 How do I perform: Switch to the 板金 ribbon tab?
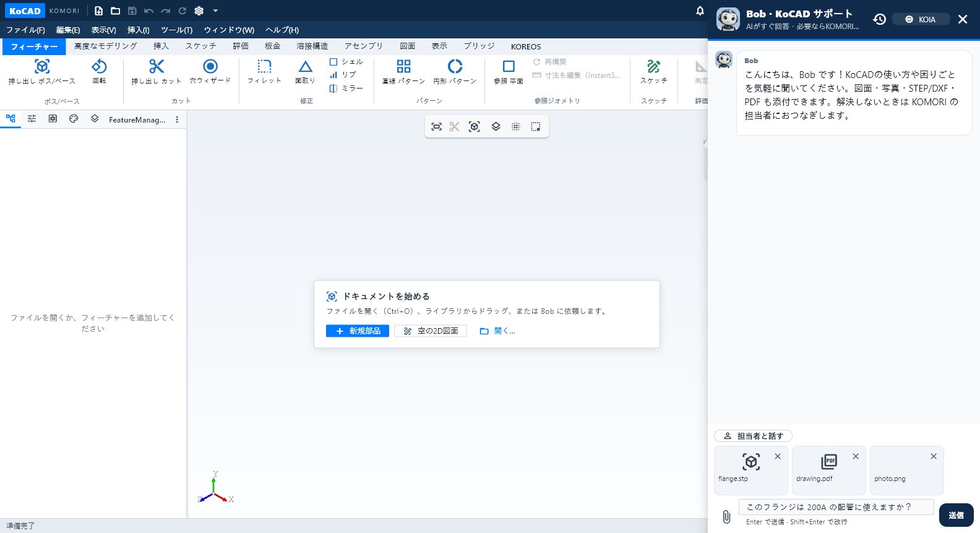tap(273, 46)
